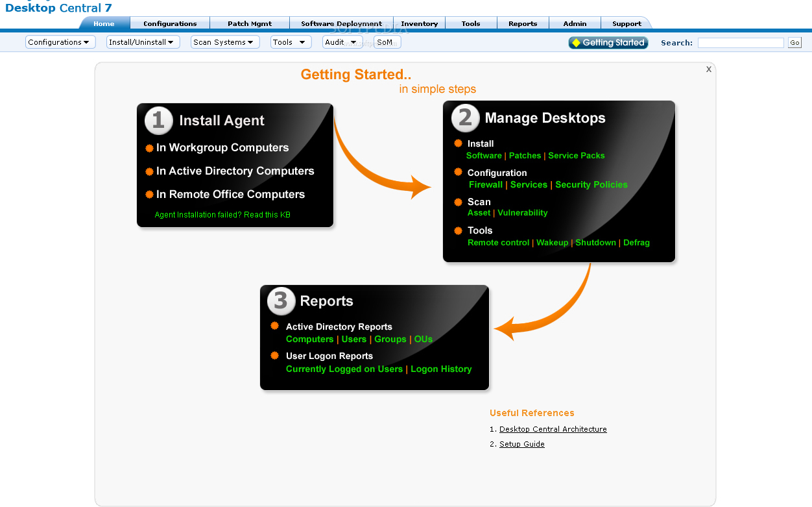Expand the Tools dropdown in toolbar

pyautogui.click(x=291, y=42)
